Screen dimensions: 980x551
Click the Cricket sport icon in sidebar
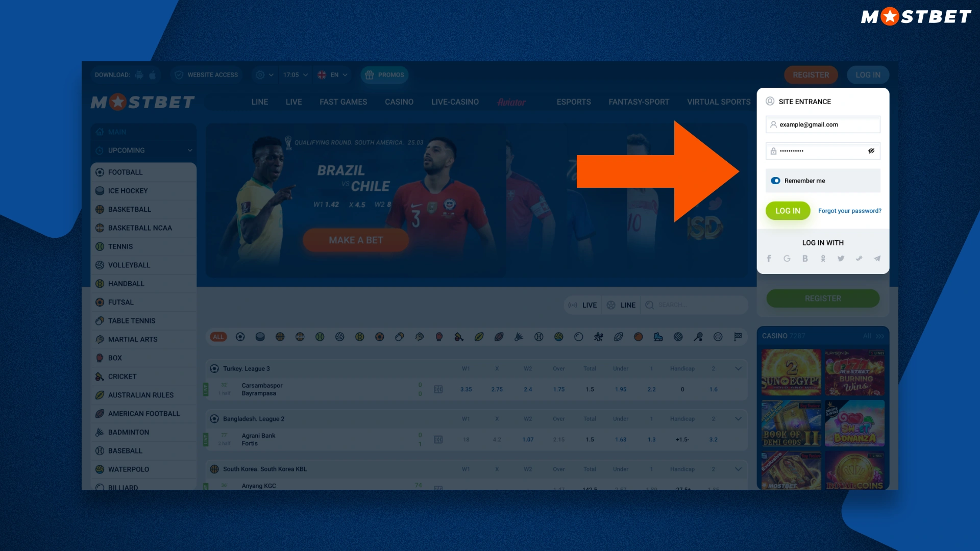tap(100, 376)
